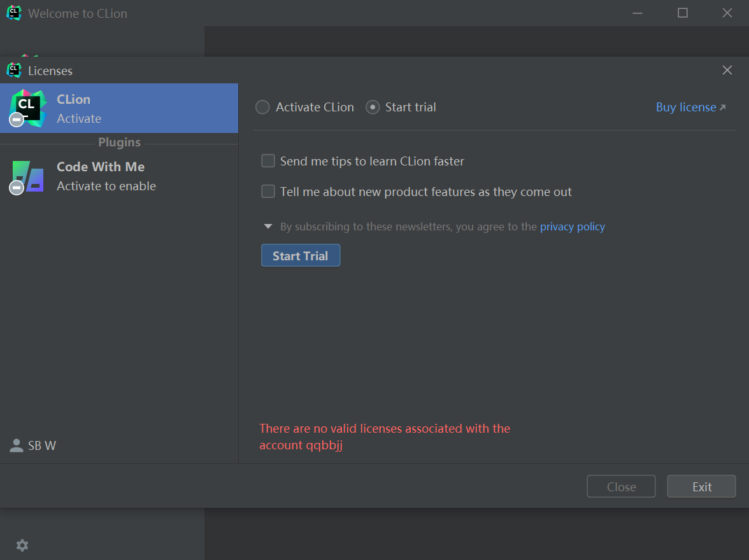Select the Code With Me plugin icon
The height and width of the screenshot is (560, 749).
[27, 177]
